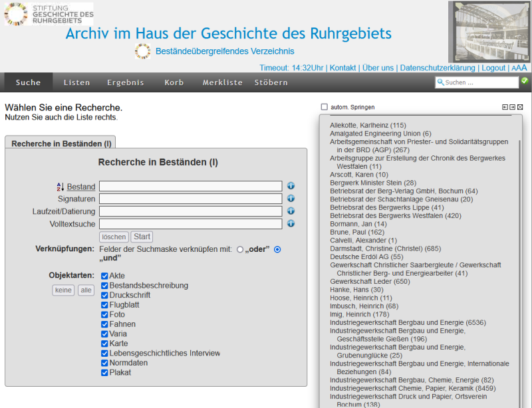Click the alle button under Objektarten

coord(86,290)
